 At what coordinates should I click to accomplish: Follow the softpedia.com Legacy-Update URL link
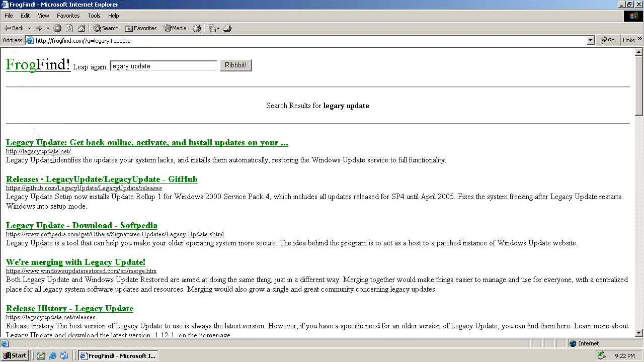coord(115,234)
